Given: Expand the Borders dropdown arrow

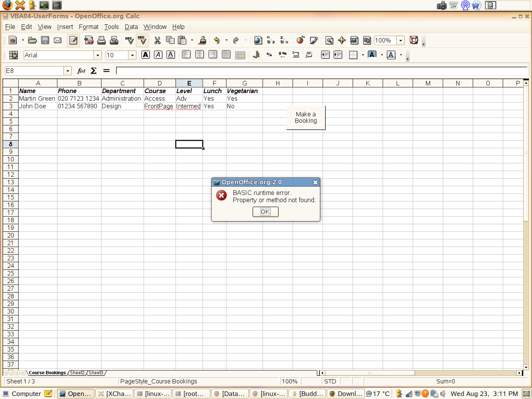Looking at the screenshot, I should (363, 55).
